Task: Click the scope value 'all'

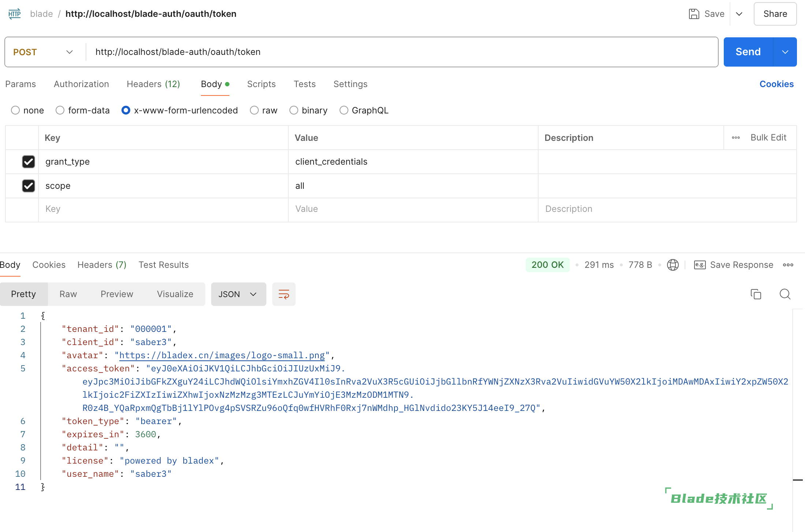Action: [x=300, y=186]
